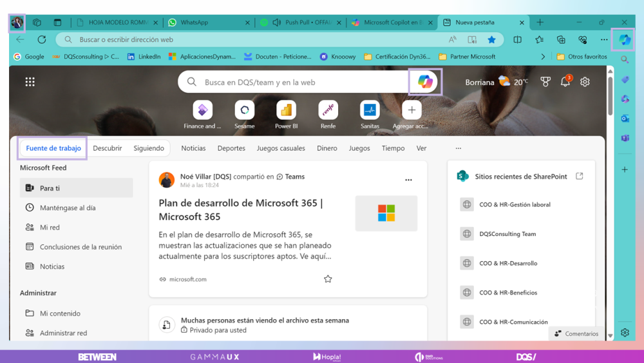This screenshot has width=644, height=363.
Task: Open Copilot from the Edge sidebar
Action: (x=625, y=39)
